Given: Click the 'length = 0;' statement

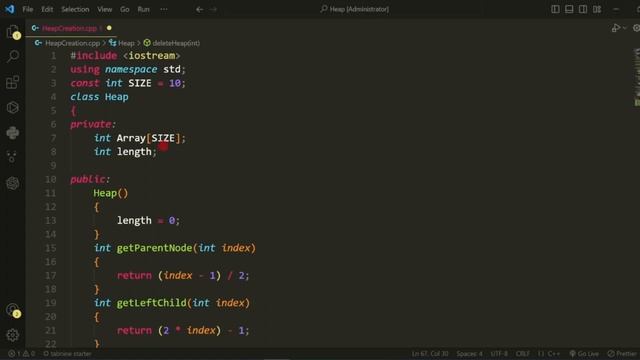Looking at the screenshot, I should (x=149, y=220).
